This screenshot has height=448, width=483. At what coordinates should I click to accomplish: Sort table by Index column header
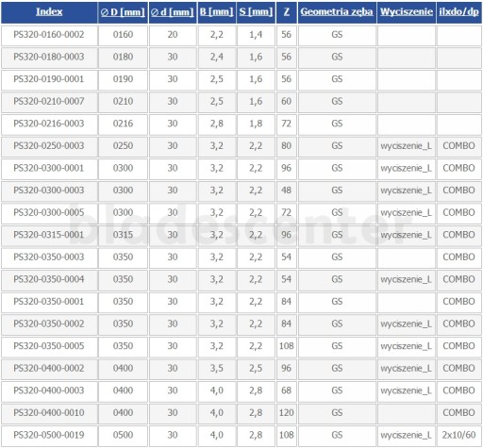(x=49, y=12)
